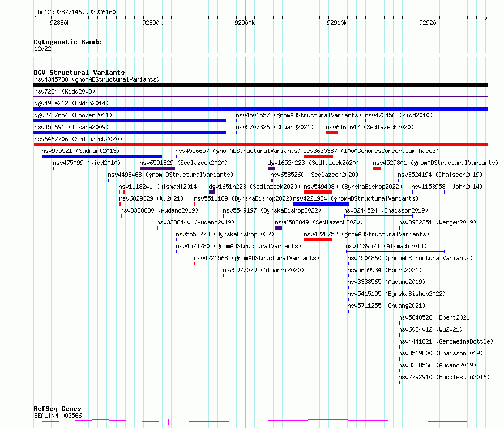Click nsv5558273 (ByrskaBishop2022) label
504x428 pixels.
coord(225,234)
